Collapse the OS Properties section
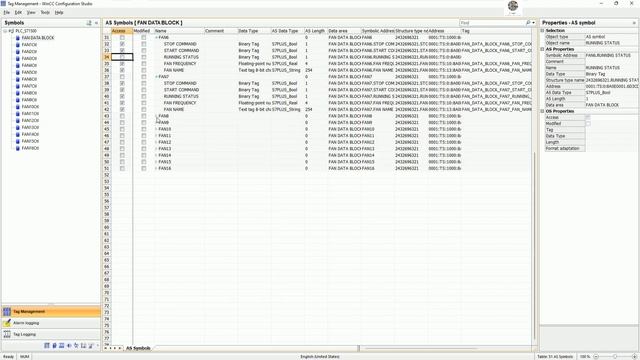The image size is (640, 360). click(x=543, y=111)
